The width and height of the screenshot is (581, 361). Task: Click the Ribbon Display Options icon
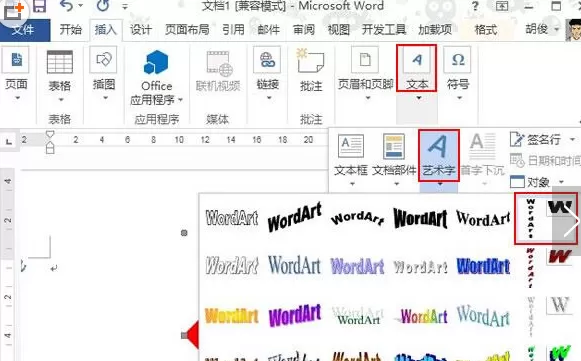pos(502,6)
